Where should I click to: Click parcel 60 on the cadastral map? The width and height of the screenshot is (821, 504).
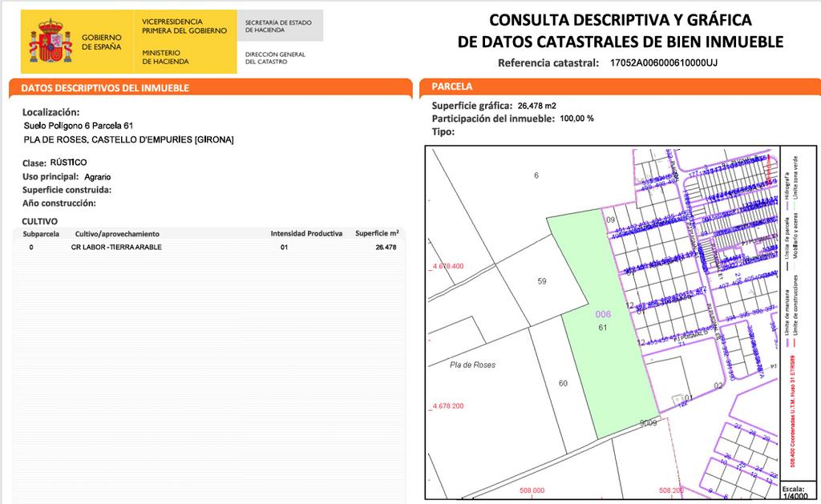(x=563, y=383)
